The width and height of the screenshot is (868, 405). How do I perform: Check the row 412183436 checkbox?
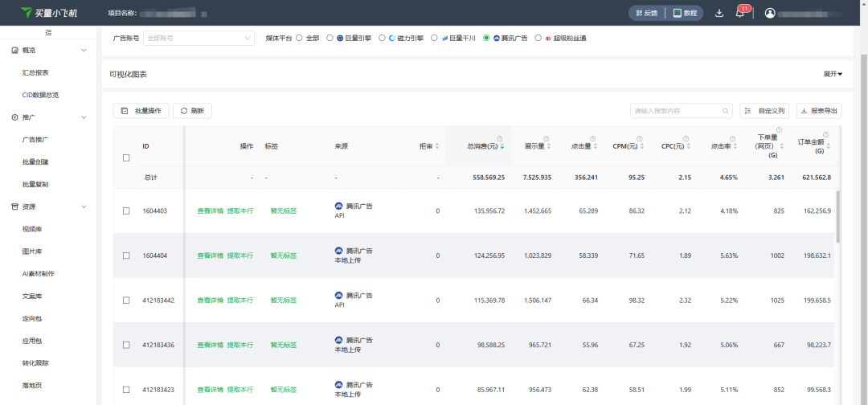(x=126, y=345)
